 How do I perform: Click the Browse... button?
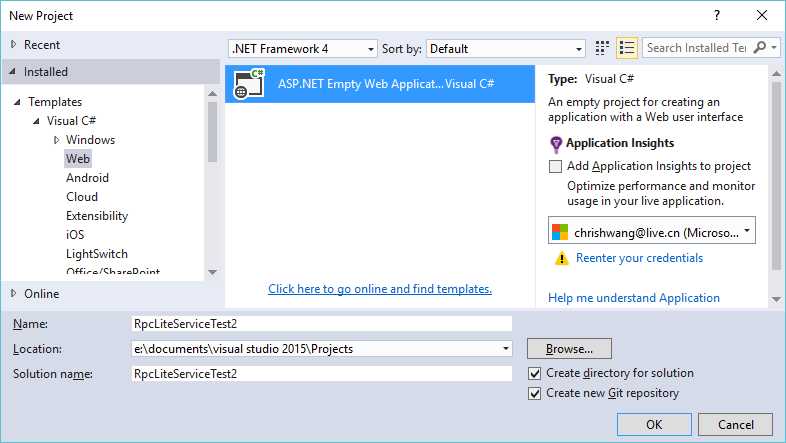(569, 348)
